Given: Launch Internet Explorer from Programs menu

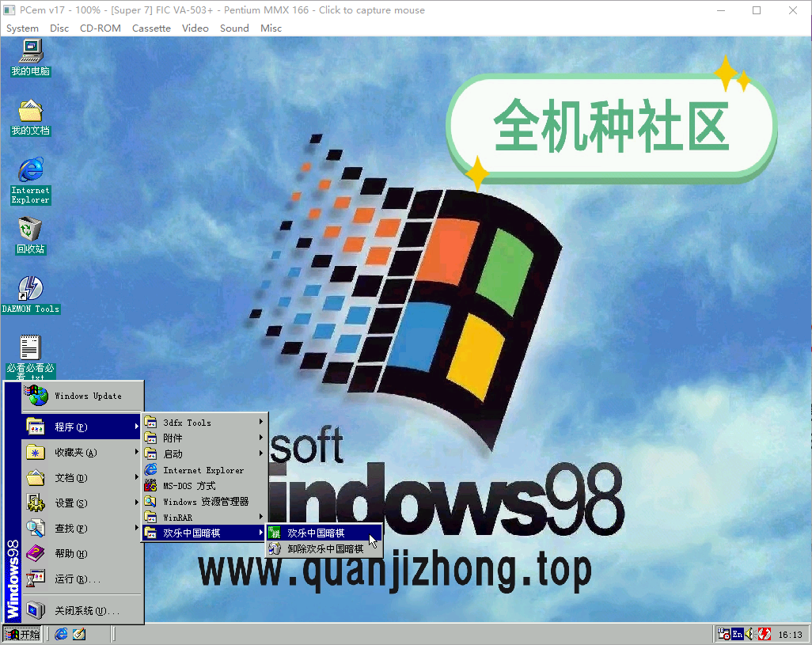Looking at the screenshot, I should (x=204, y=470).
